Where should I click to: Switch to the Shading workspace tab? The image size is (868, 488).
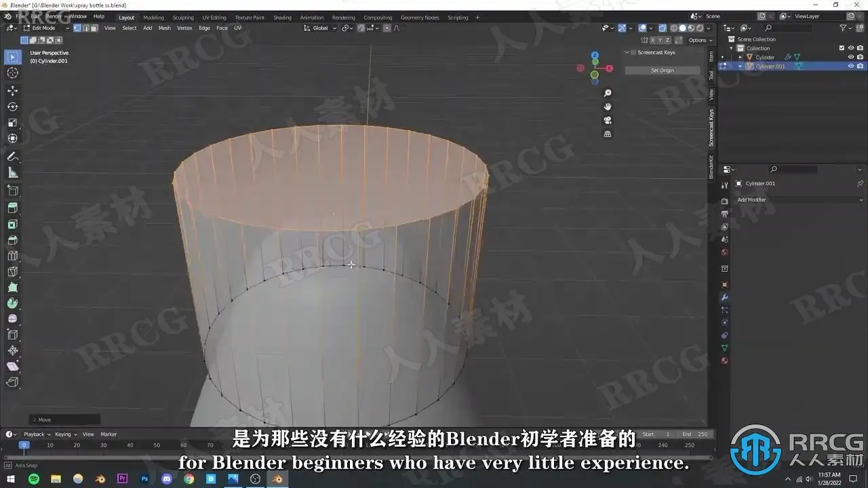coord(282,17)
